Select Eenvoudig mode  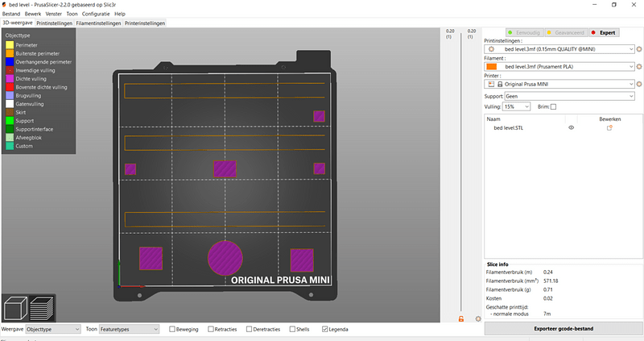525,32
